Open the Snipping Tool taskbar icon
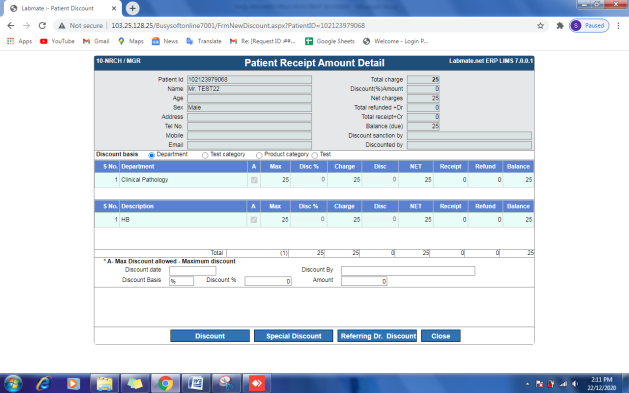 tap(226, 383)
